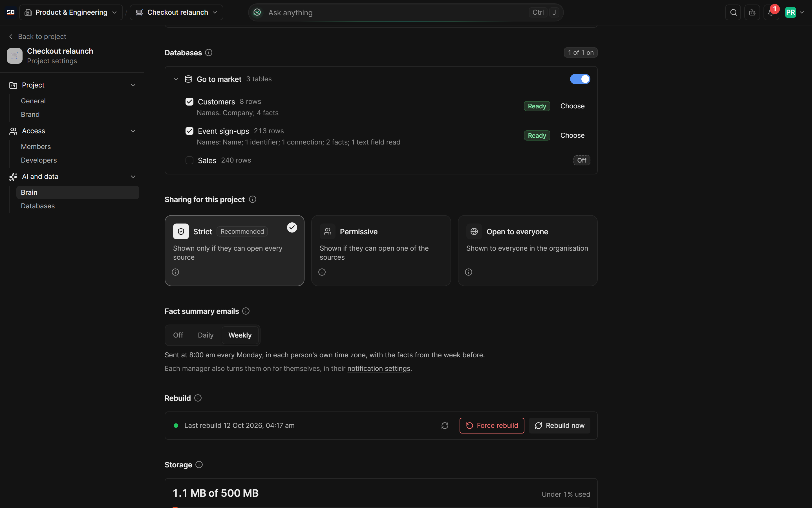Collapse the Project section in the sidebar
Viewport: 812px width, 508px height.
pos(133,85)
